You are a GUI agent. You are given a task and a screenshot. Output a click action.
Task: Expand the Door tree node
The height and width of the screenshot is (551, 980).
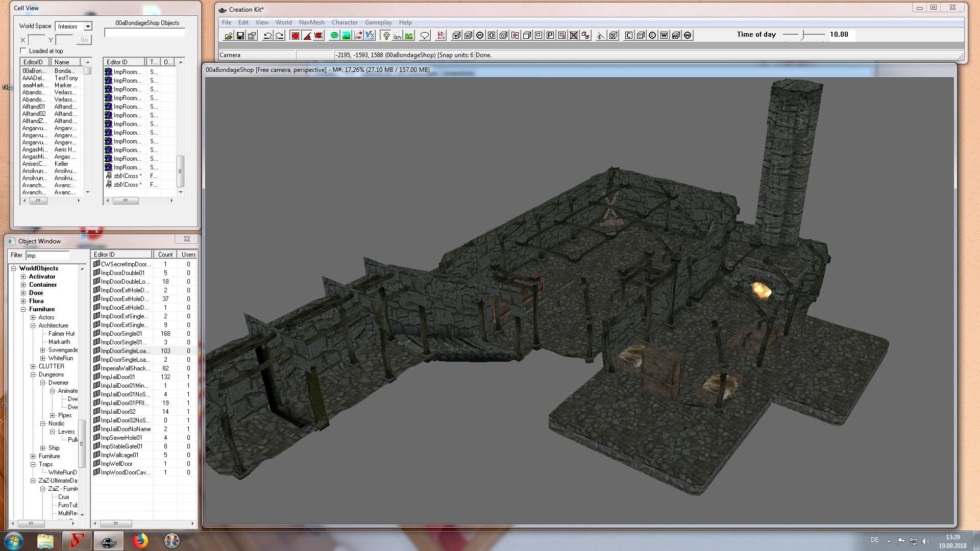23,293
